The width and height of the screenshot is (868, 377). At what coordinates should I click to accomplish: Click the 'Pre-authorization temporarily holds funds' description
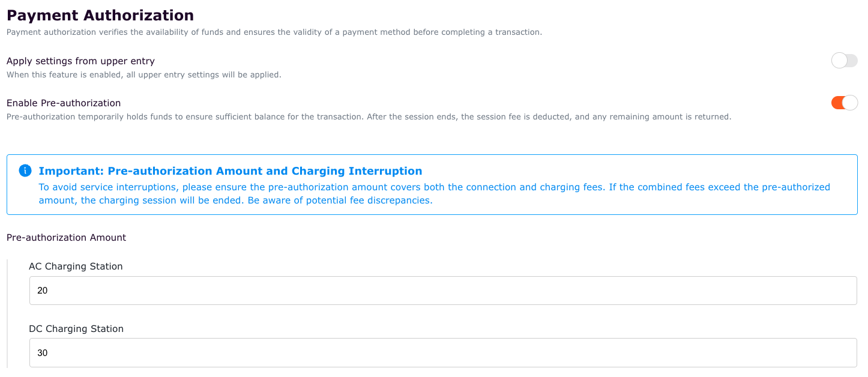click(x=369, y=116)
